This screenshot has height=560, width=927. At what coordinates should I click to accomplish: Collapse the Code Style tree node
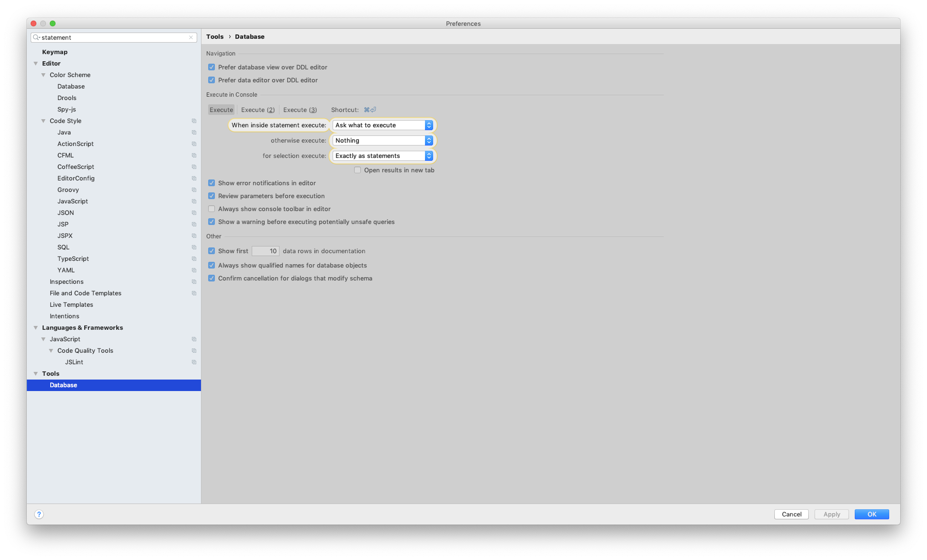tap(44, 121)
